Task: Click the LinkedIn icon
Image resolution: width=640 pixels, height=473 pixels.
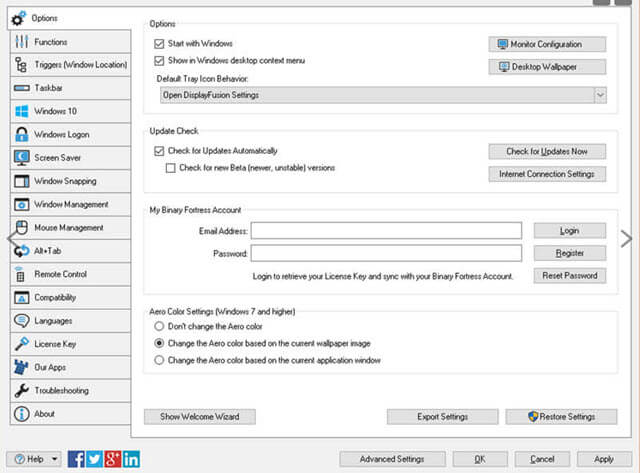Action: coord(131,459)
